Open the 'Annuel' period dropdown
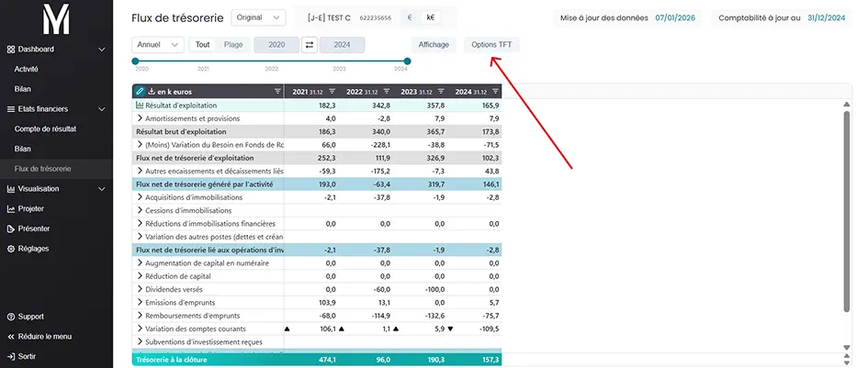Viewport: 868px width, 368px height. click(157, 45)
